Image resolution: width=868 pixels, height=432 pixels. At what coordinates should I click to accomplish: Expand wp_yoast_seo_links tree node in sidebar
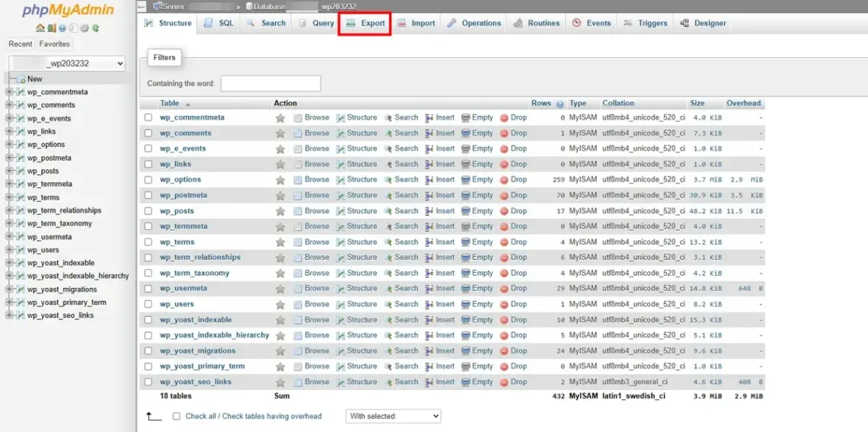click(9, 315)
